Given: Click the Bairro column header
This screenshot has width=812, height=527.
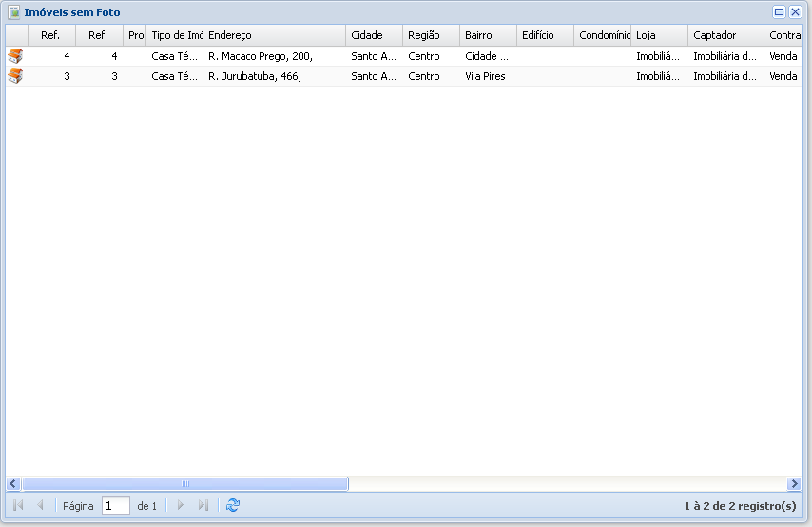Looking at the screenshot, I should [487, 35].
